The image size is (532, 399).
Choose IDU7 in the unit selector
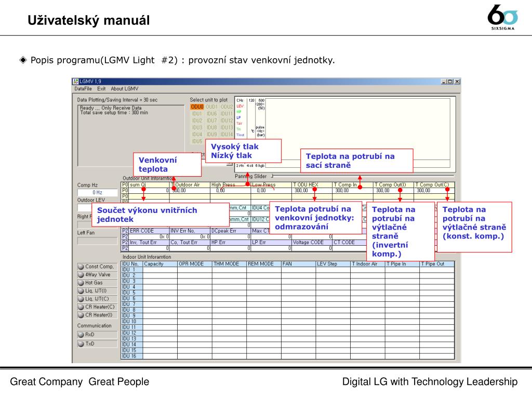[x=212, y=121]
